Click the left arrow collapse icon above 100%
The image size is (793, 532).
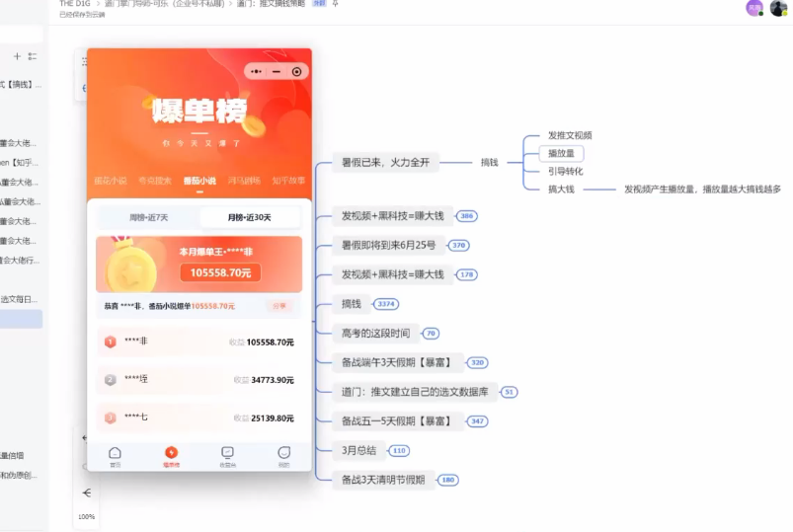tap(87, 493)
